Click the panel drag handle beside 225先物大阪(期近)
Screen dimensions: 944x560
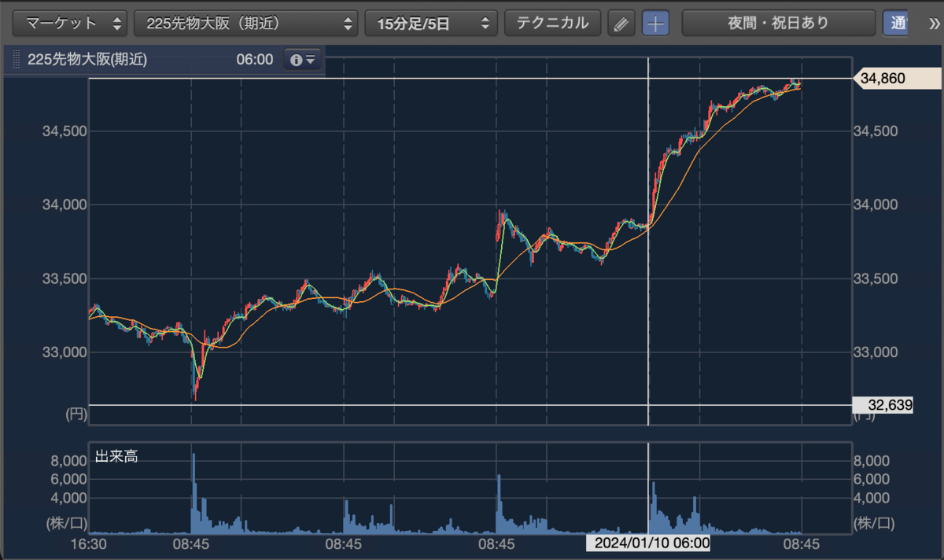(x=15, y=60)
